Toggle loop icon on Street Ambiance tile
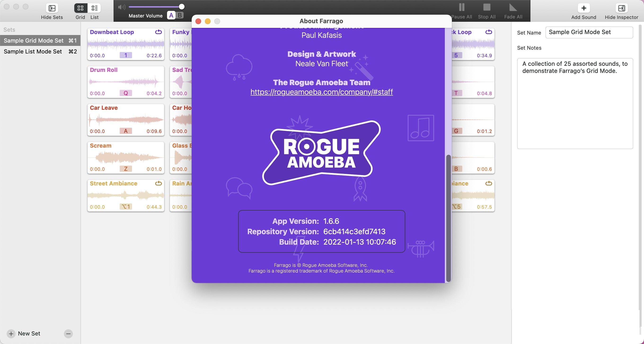The width and height of the screenshot is (644, 344). (x=158, y=184)
